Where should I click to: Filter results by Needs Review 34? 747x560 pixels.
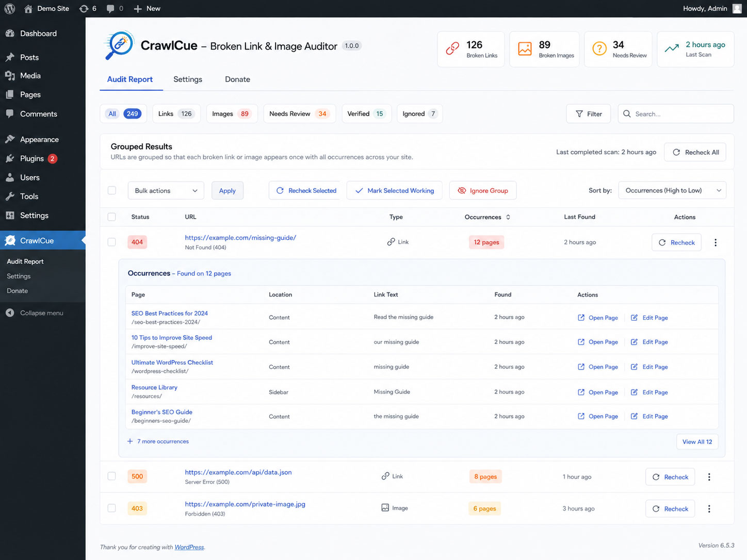300,114
